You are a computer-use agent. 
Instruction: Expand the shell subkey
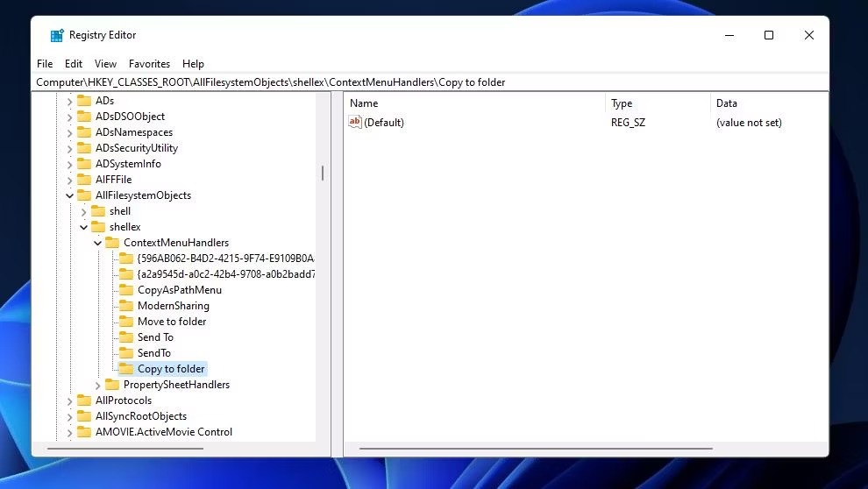pyautogui.click(x=83, y=211)
